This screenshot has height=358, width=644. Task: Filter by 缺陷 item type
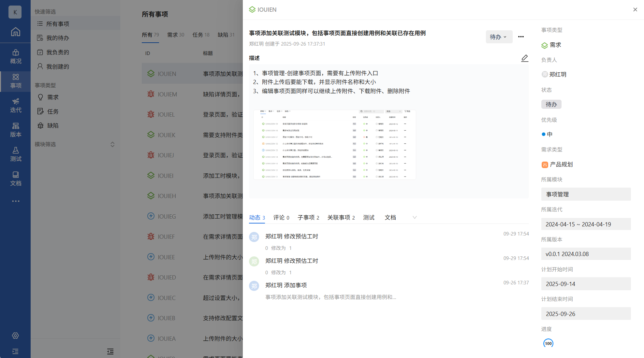[x=52, y=126]
